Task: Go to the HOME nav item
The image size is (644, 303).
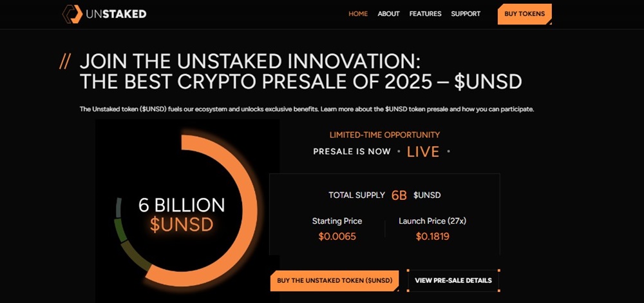Action: 358,14
